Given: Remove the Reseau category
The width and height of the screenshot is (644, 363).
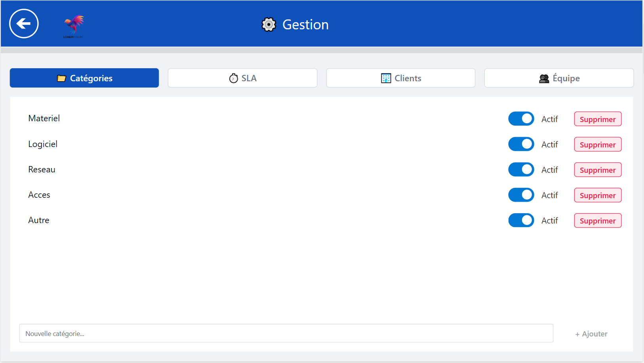Looking at the screenshot, I should click(597, 170).
